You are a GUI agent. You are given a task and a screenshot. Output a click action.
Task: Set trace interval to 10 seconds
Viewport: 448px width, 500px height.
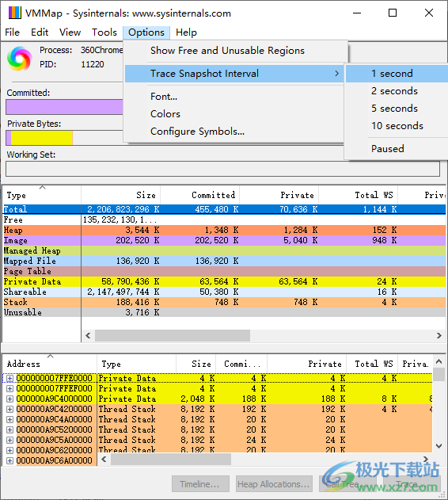click(x=397, y=126)
